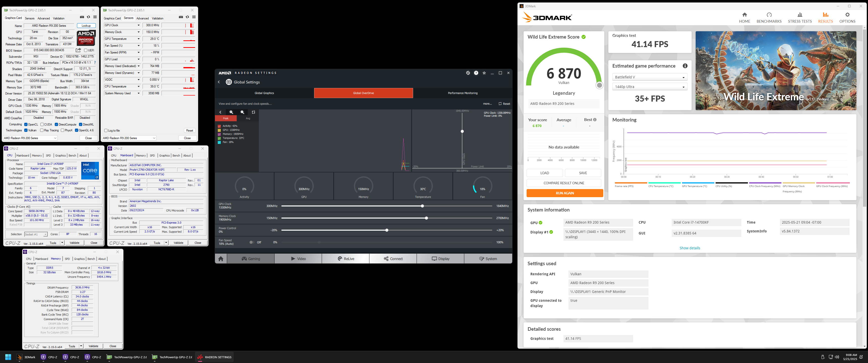The height and width of the screenshot is (363, 868).
Task: Open the Battlefield V game dropdown
Action: (x=649, y=77)
